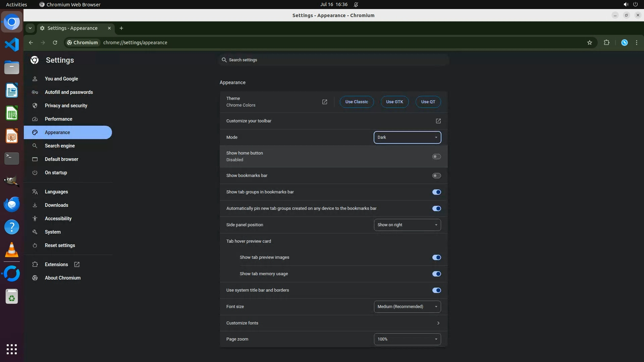The height and width of the screenshot is (362, 644).
Task: Enable the Show home button toggle
Action: click(436, 157)
